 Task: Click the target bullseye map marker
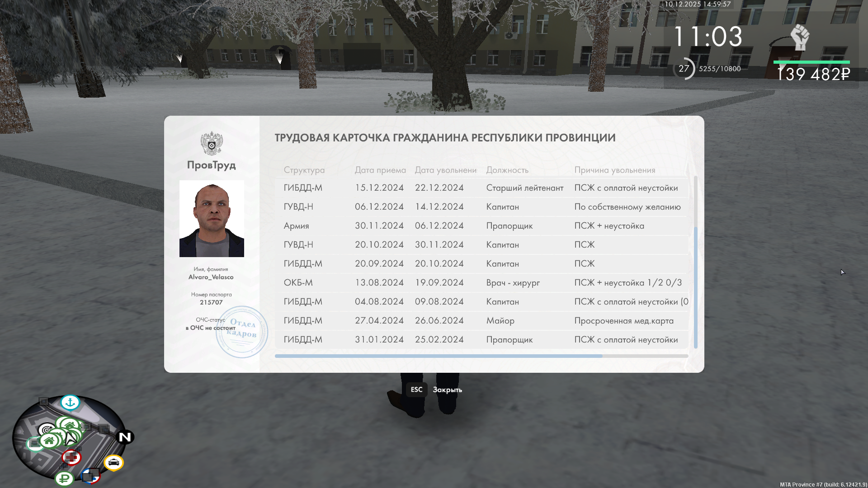[x=46, y=429]
